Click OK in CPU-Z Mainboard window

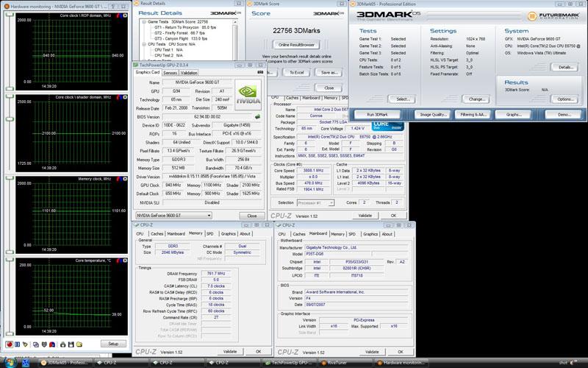coord(400,352)
